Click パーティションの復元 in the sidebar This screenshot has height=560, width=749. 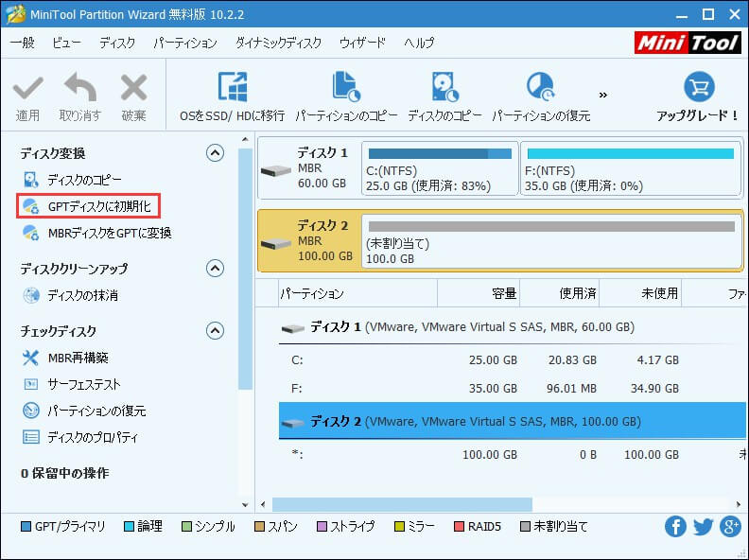84,411
